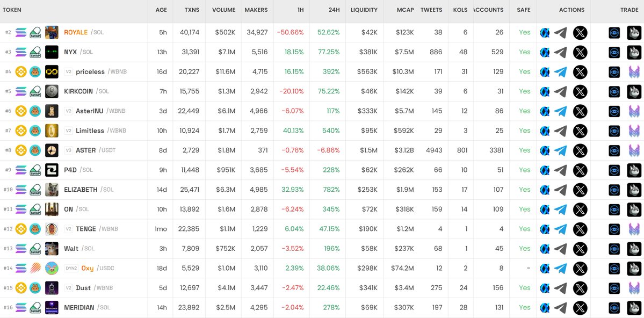Image resolution: width=644 pixels, height=318 pixels.
Task: Click the pump swap pill icon for ELIZABETH
Action: pyautogui.click(x=35, y=190)
